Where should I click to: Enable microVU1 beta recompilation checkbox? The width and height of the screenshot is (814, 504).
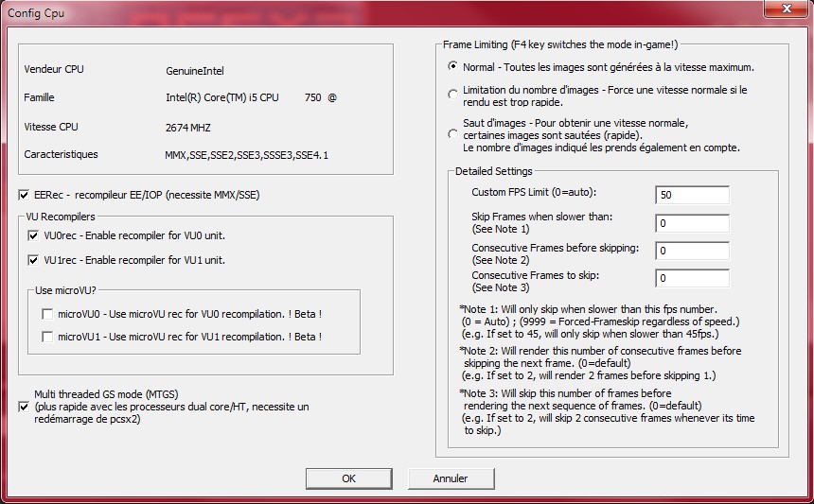pyautogui.click(x=46, y=337)
